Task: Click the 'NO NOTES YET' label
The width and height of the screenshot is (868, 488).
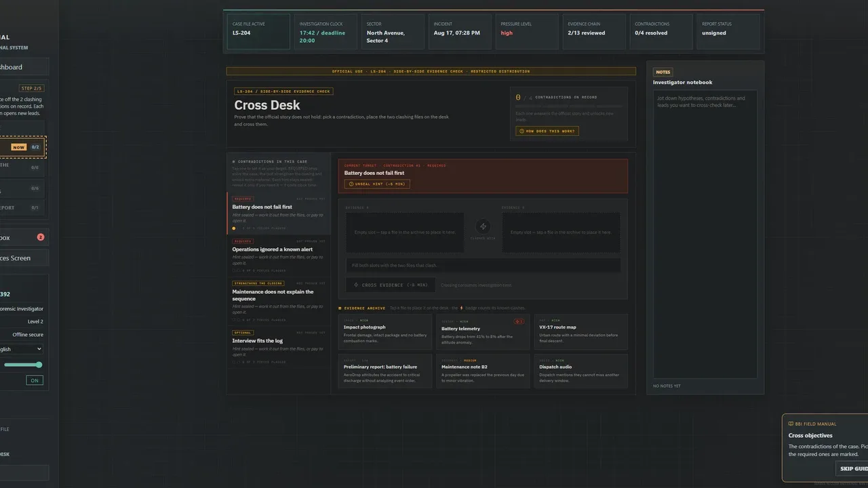Action: pos(667,386)
